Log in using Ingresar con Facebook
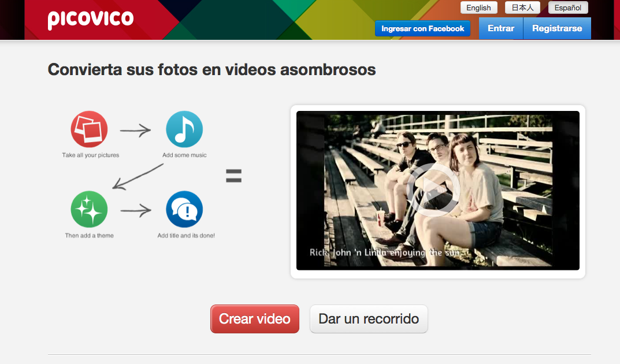The width and height of the screenshot is (620, 364). coord(422,28)
